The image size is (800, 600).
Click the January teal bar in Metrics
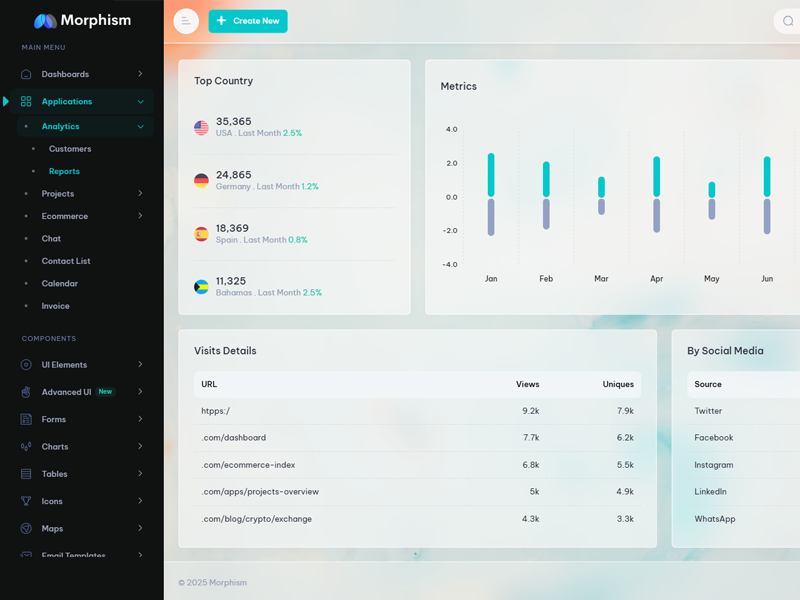point(491,175)
